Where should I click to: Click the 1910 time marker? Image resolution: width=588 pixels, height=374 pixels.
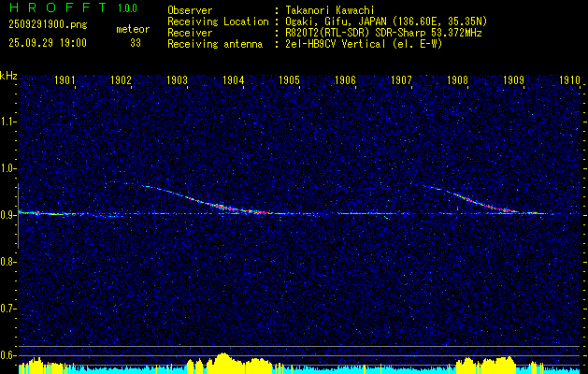click(x=569, y=81)
